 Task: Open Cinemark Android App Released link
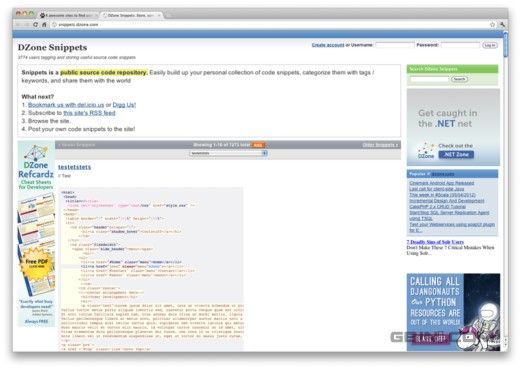click(442, 183)
